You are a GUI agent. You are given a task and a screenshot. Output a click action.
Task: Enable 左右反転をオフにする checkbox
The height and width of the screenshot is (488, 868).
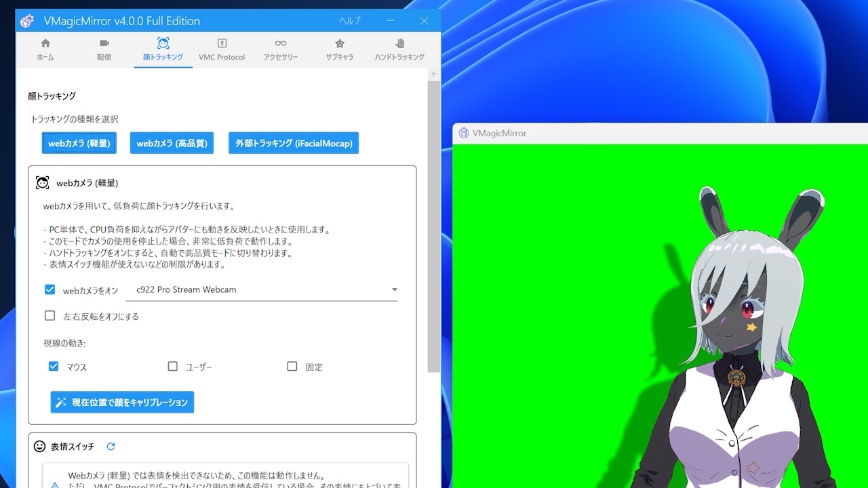[x=50, y=316]
